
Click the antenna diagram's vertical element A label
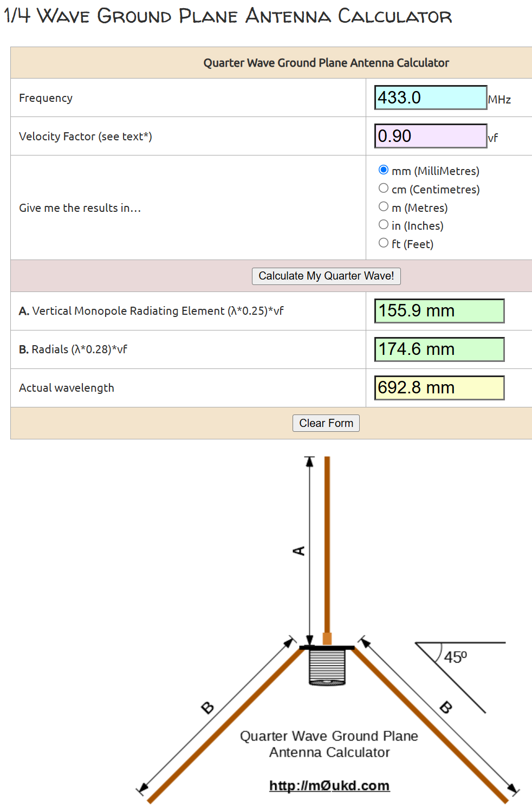299,551
